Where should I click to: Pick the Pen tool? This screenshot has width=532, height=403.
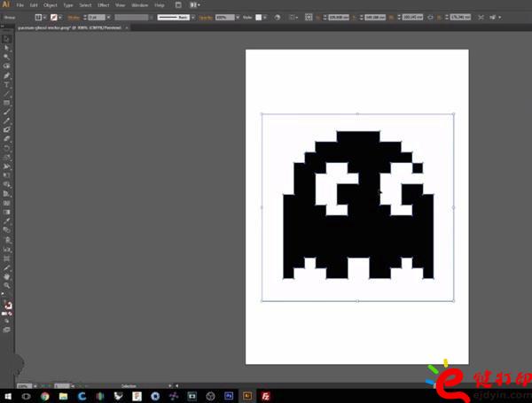point(7,75)
